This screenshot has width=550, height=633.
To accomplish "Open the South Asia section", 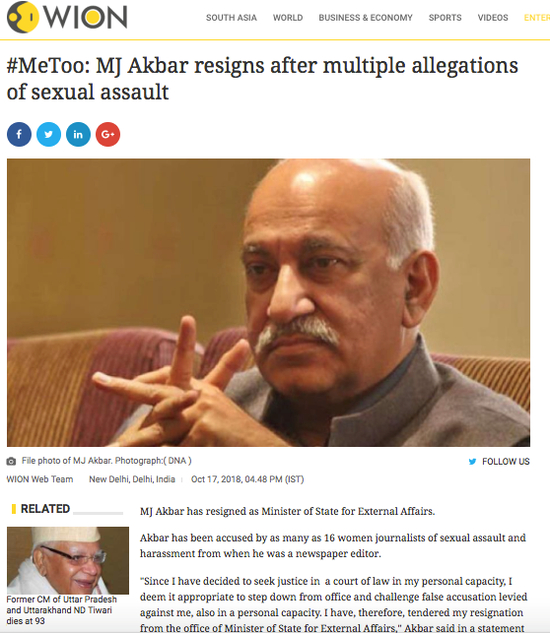I will pyautogui.click(x=231, y=18).
